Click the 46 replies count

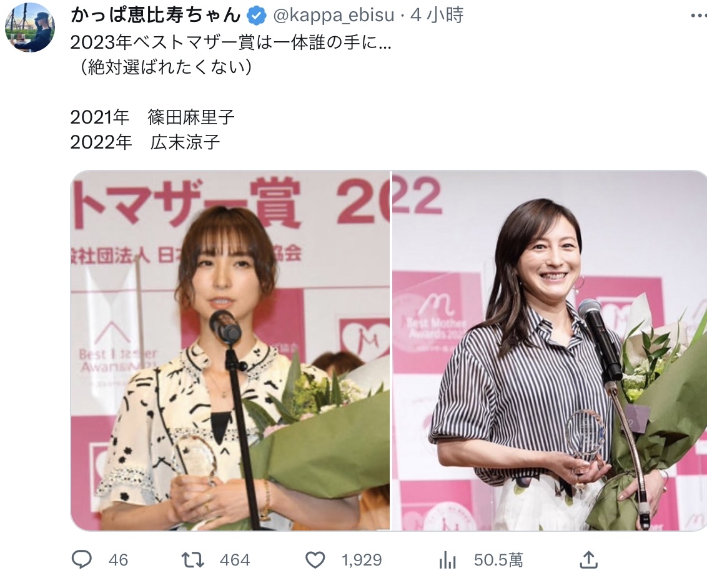pyautogui.click(x=118, y=560)
